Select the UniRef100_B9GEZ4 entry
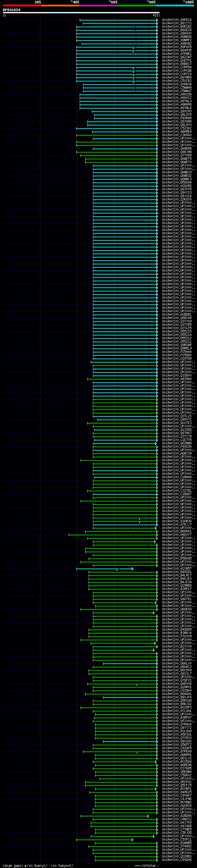Viewport: 197px width, 868px height. click(x=176, y=30)
